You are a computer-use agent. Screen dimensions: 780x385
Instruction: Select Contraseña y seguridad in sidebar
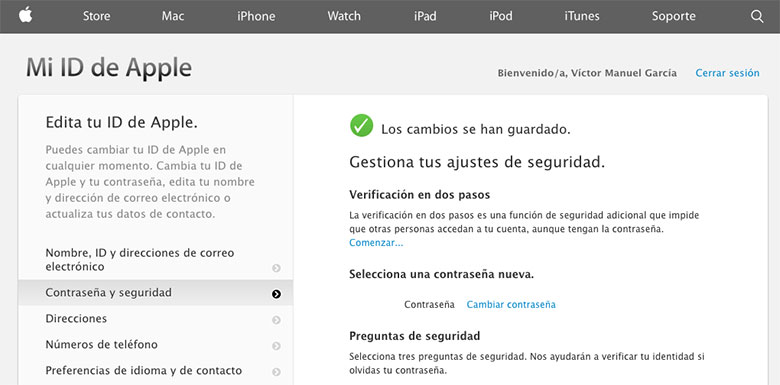tap(156, 292)
